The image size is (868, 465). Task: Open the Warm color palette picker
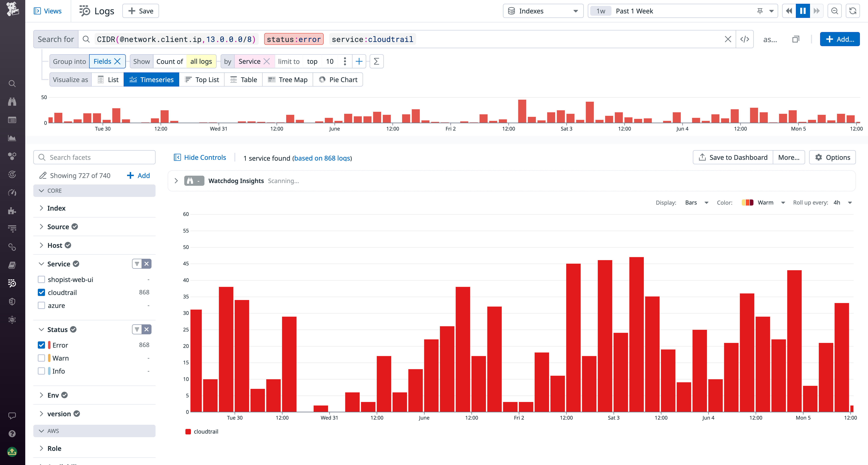(x=764, y=202)
